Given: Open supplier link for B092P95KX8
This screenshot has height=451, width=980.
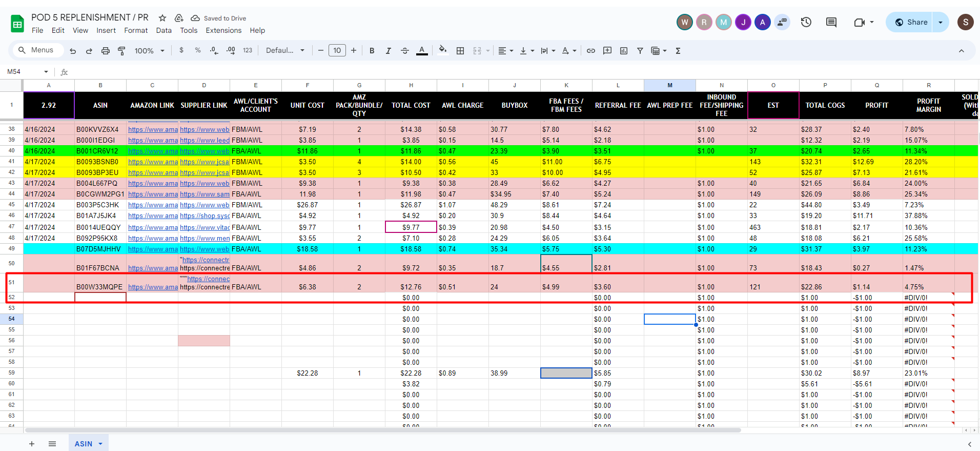Looking at the screenshot, I should (x=205, y=238).
